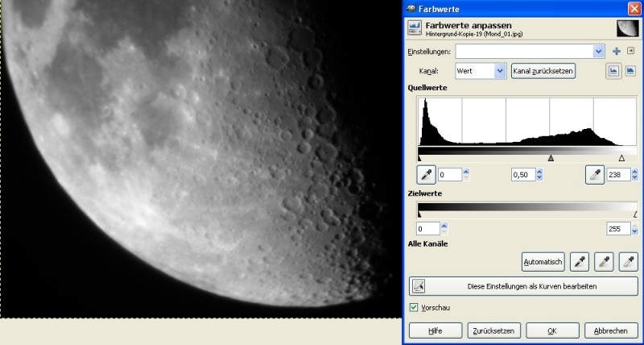Switch histogram to logarithmic view
The image size is (644, 345).
pos(630,71)
